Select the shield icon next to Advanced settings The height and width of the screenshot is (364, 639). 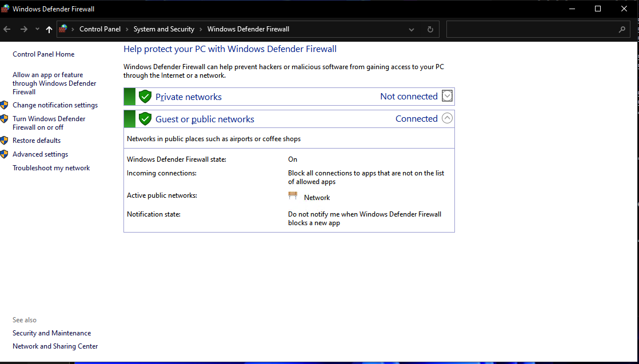coord(5,154)
